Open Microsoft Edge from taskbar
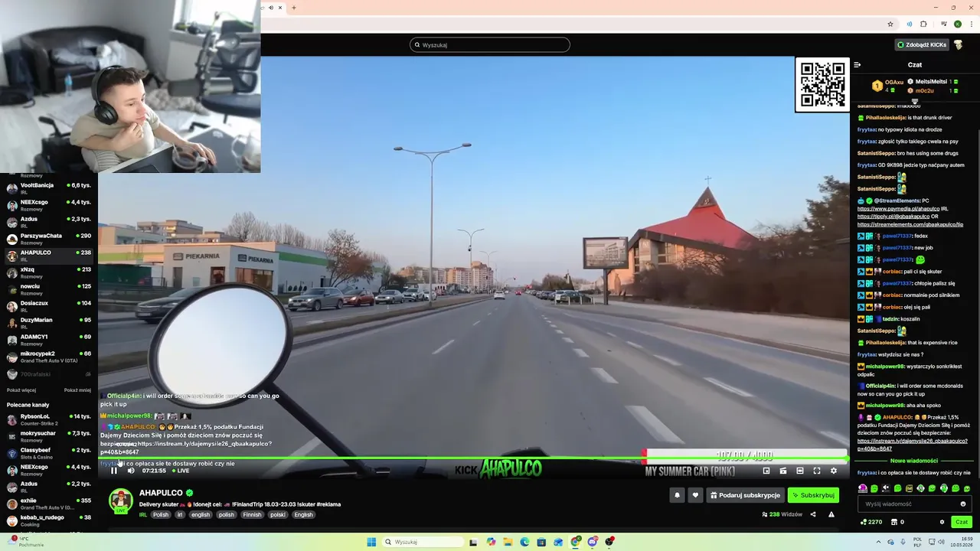The image size is (980, 551). coord(524,542)
